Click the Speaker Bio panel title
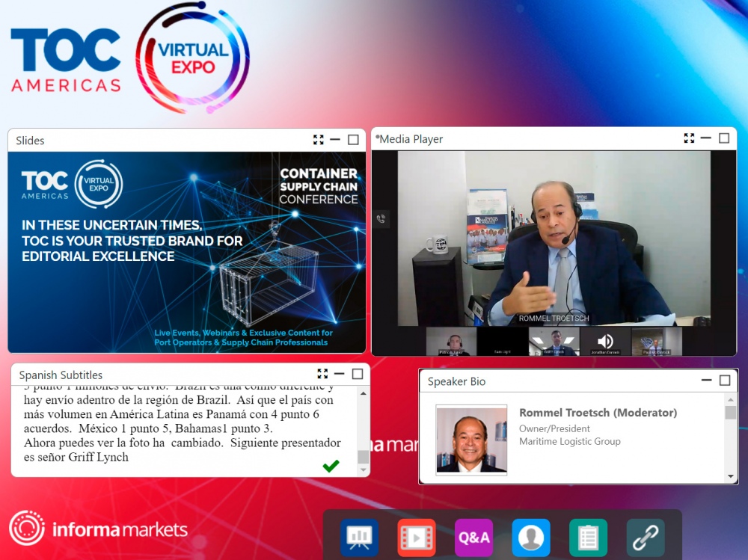The width and height of the screenshot is (748, 560). click(456, 381)
